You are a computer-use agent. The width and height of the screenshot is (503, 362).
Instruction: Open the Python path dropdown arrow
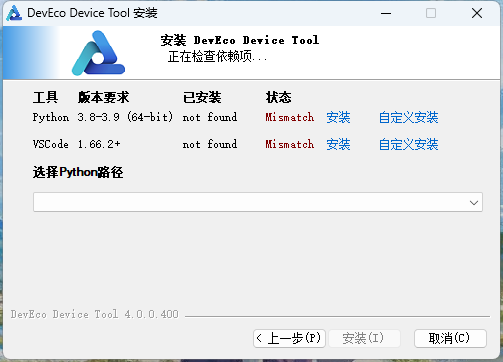pos(474,202)
